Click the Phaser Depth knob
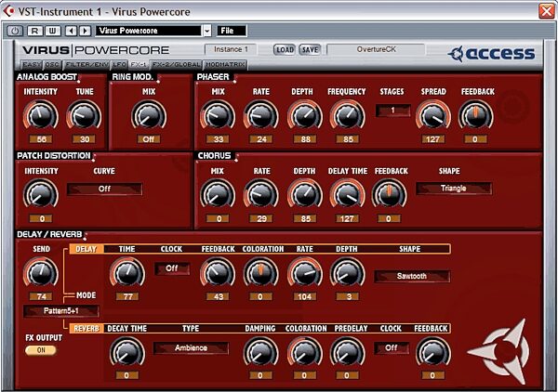 (x=305, y=115)
